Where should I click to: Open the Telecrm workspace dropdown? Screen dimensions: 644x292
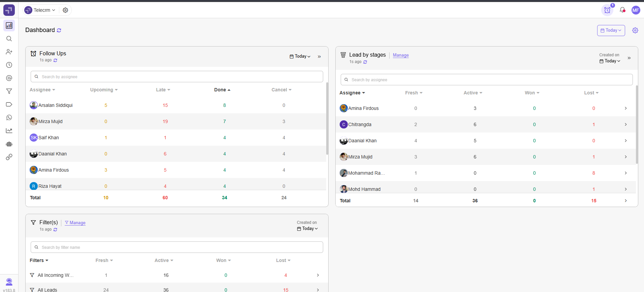40,10
